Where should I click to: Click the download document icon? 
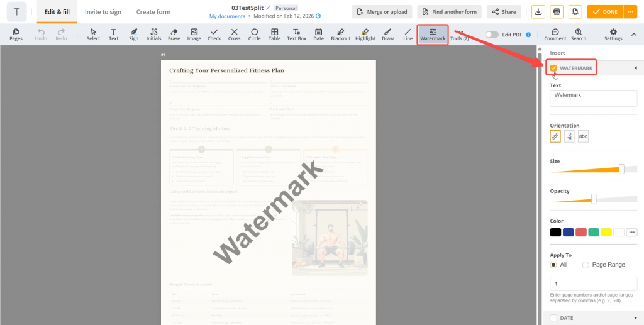(x=538, y=12)
